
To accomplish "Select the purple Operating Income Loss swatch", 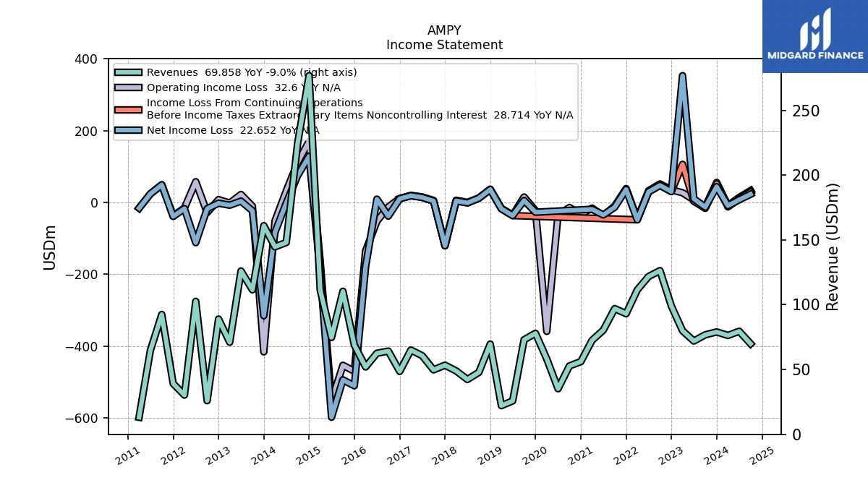I will coord(128,87).
